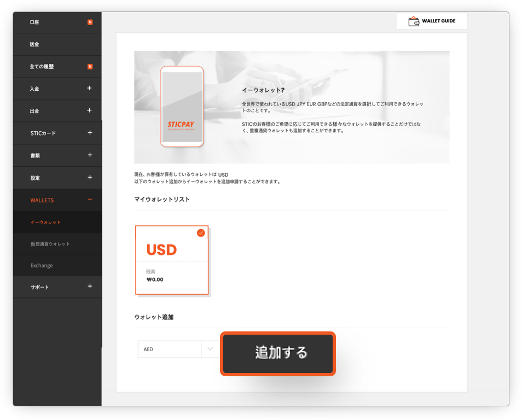Screen dimensions: 522x420
Task: Open the サポート sidebar item
Action: [57, 287]
